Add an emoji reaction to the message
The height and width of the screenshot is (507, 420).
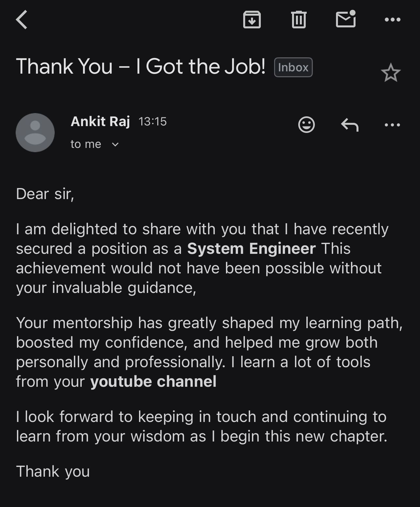pyautogui.click(x=306, y=124)
